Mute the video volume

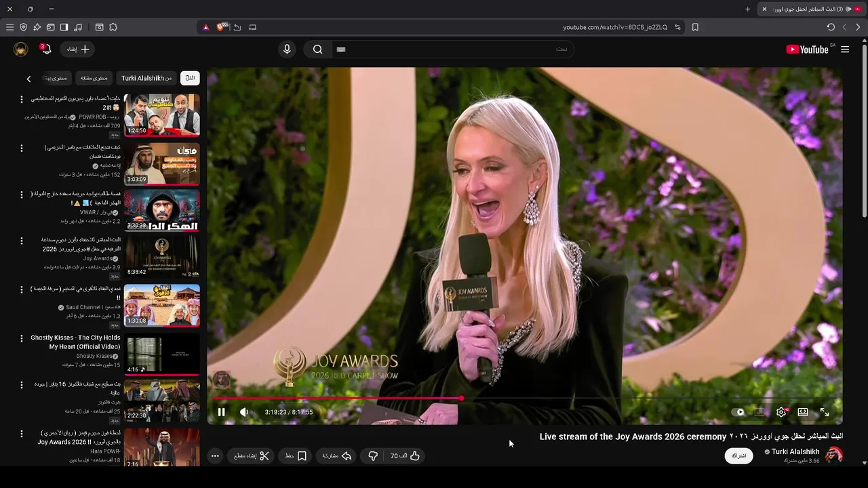point(244,412)
